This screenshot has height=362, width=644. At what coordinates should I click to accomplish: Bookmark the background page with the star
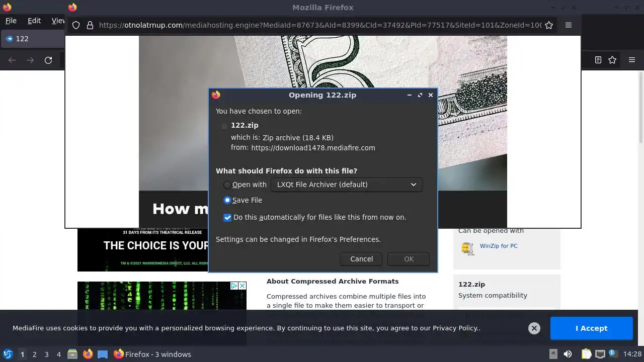[x=612, y=60]
